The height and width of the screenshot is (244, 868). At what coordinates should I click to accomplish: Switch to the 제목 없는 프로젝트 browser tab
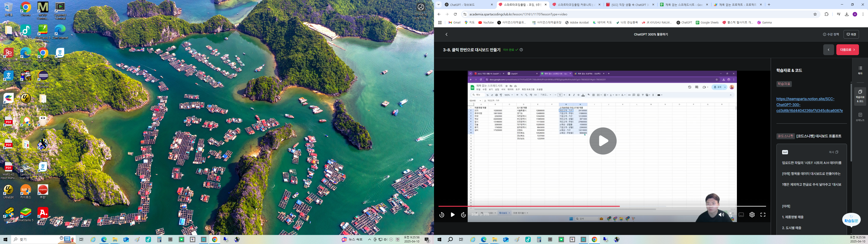[x=738, y=5]
